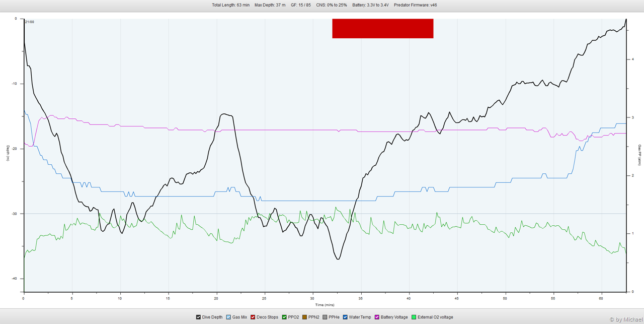Toggle the PPO2 legend checkbox
Image resolution: width=644 pixels, height=324 pixels.
point(285,317)
